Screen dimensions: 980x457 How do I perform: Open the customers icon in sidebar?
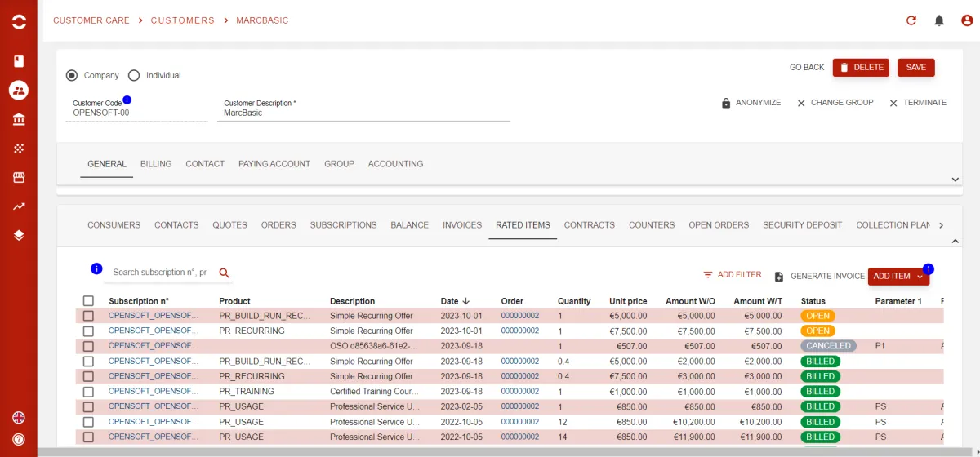19,91
